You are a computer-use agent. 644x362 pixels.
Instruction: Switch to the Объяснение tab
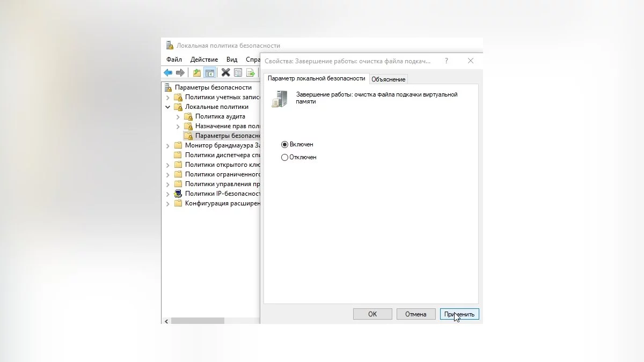pyautogui.click(x=388, y=79)
